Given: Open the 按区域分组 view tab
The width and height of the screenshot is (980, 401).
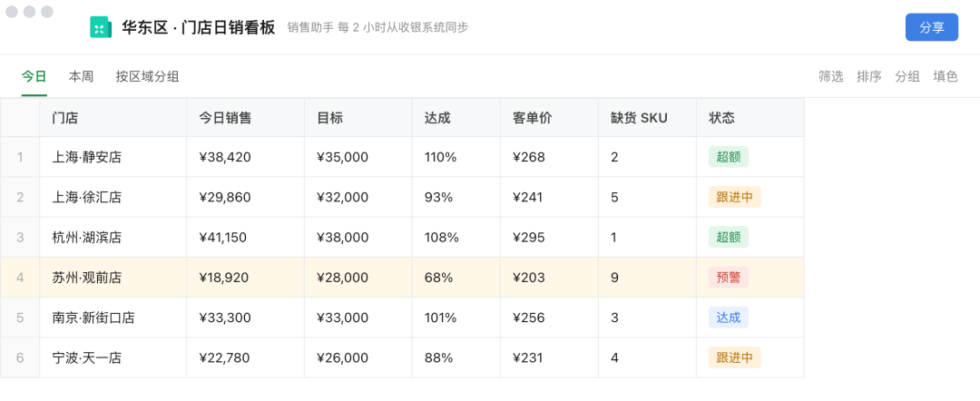Looking at the screenshot, I should [x=148, y=77].
